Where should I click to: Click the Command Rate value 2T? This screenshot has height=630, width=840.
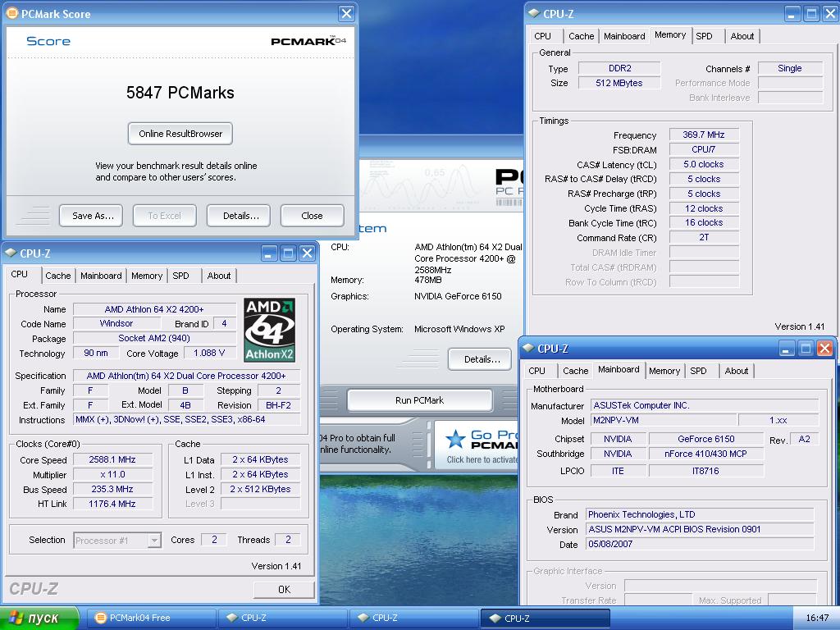tap(704, 237)
